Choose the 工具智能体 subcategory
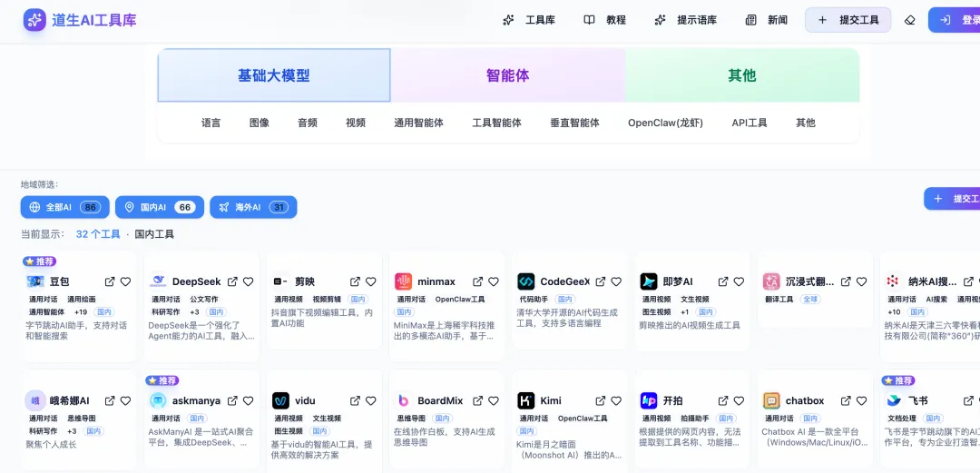The width and height of the screenshot is (980, 473). [x=497, y=123]
